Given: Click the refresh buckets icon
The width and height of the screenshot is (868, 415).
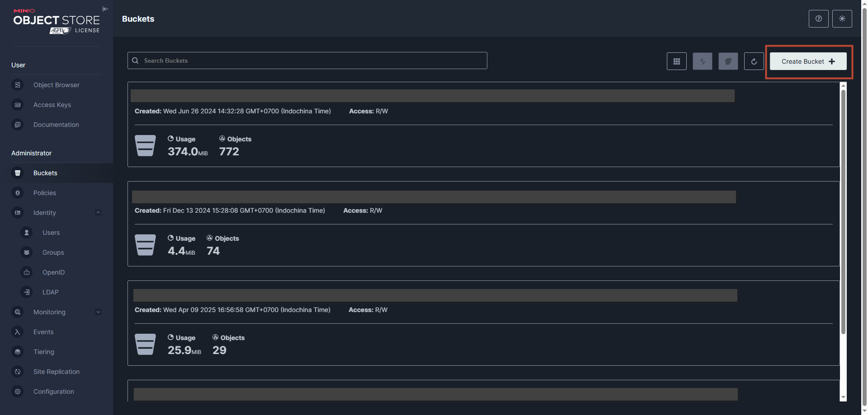Looking at the screenshot, I should click(x=754, y=61).
